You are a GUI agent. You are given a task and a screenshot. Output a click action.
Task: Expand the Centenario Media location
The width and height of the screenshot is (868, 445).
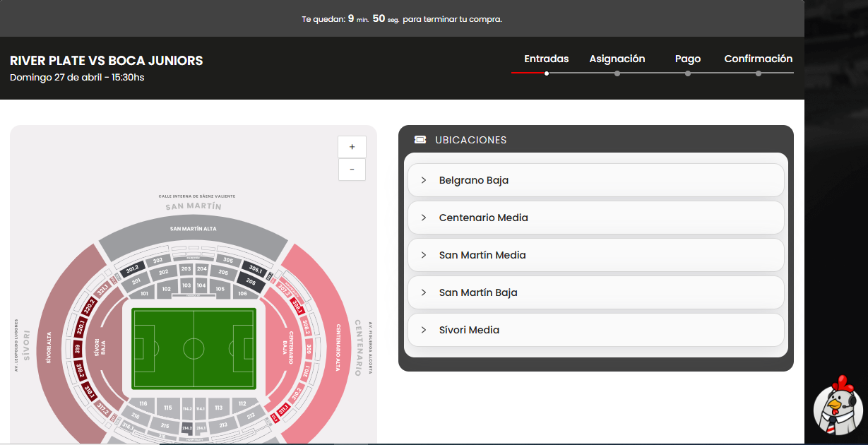tap(596, 218)
